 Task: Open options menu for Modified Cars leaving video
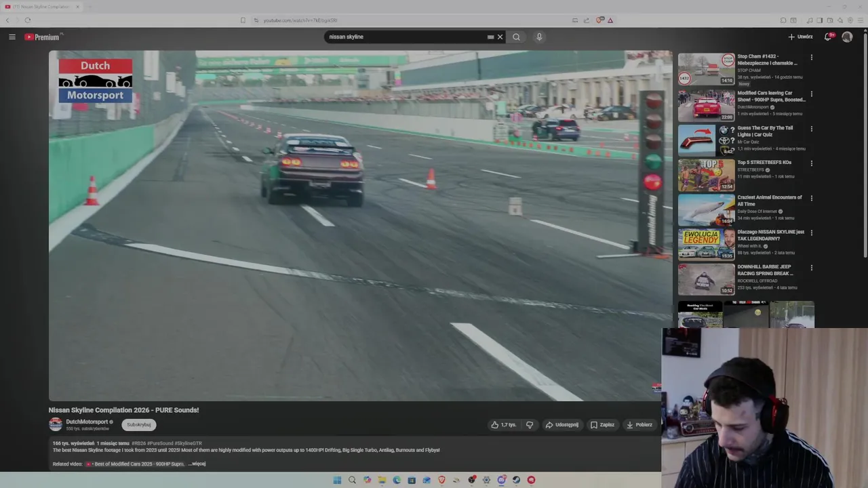811,94
